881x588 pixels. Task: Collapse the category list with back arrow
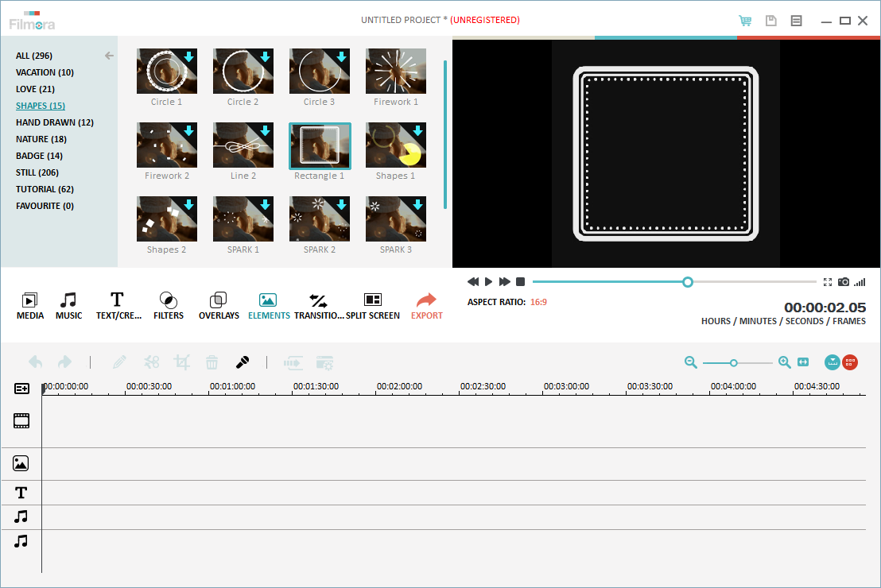[x=109, y=56]
